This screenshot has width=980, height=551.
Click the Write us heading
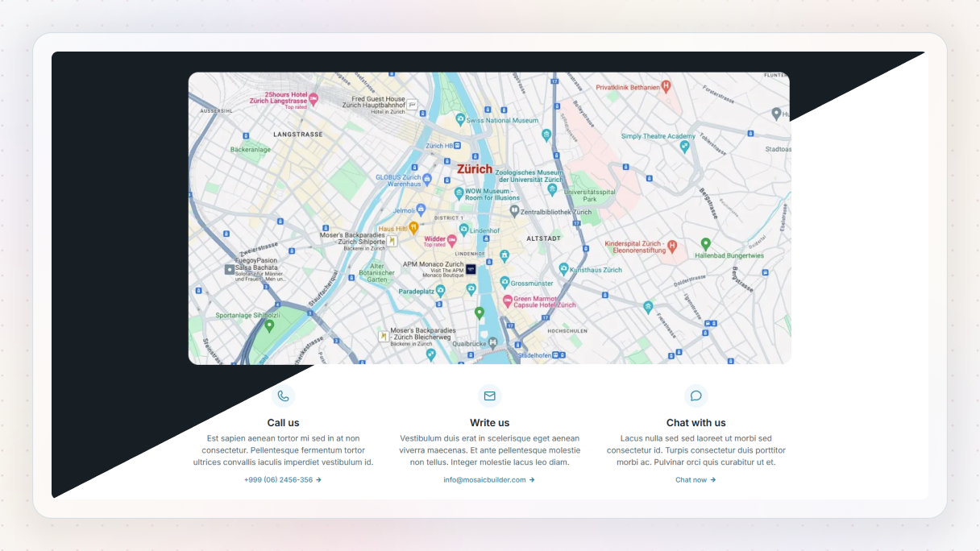[489, 422]
